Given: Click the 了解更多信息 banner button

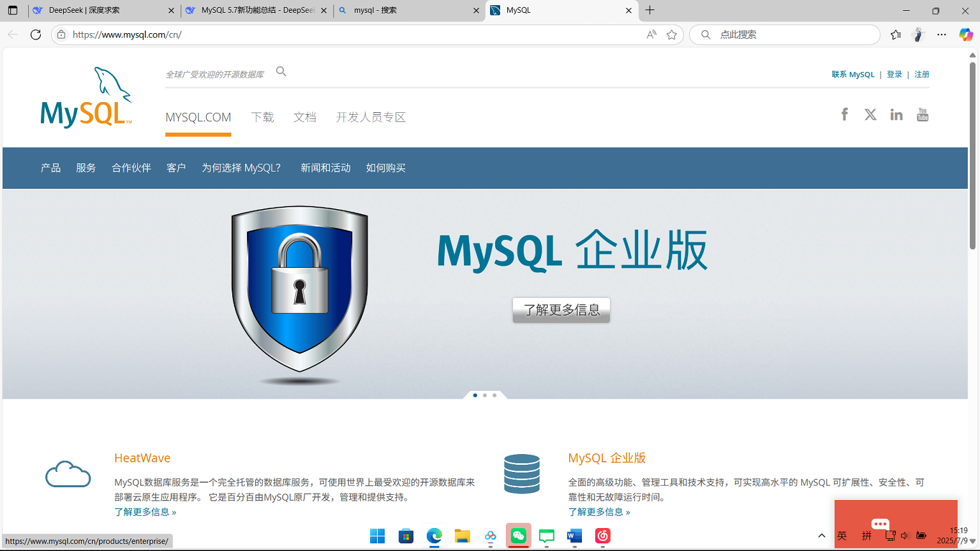Looking at the screenshot, I should point(561,310).
